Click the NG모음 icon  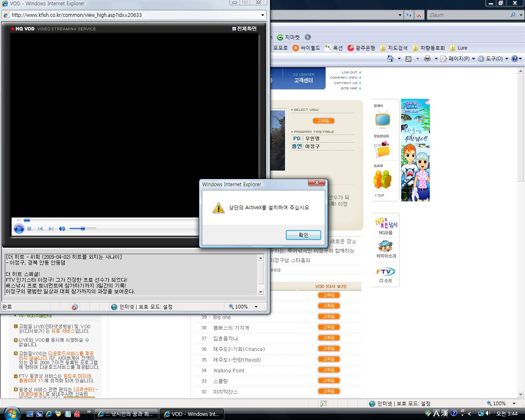[x=386, y=226]
